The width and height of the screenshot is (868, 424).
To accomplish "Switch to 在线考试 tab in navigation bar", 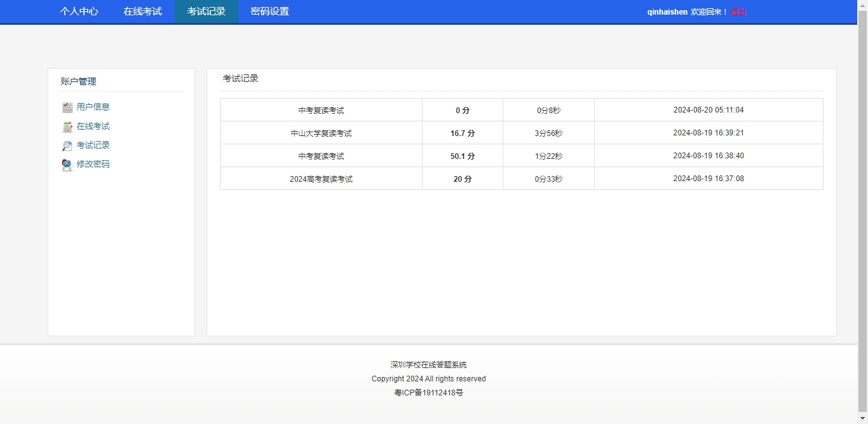I will [143, 11].
